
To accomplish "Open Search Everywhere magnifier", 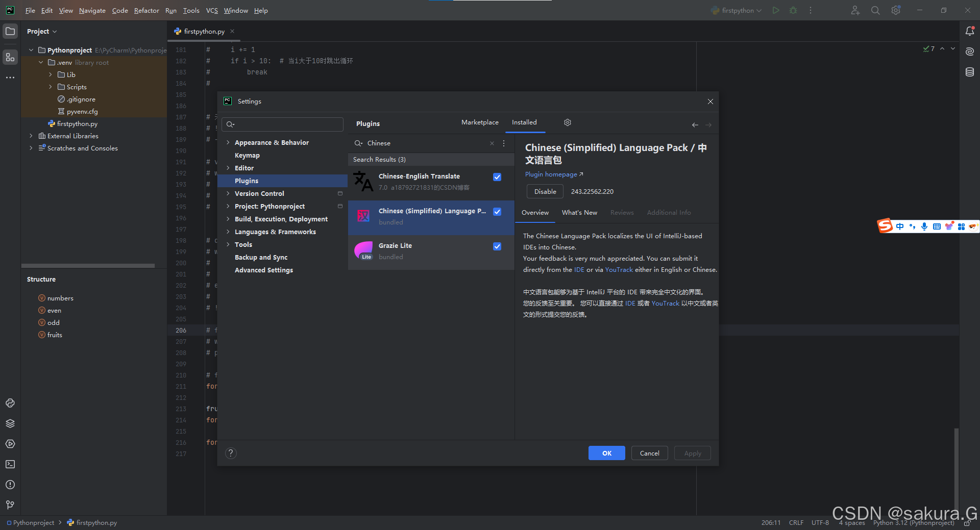I will (x=875, y=10).
